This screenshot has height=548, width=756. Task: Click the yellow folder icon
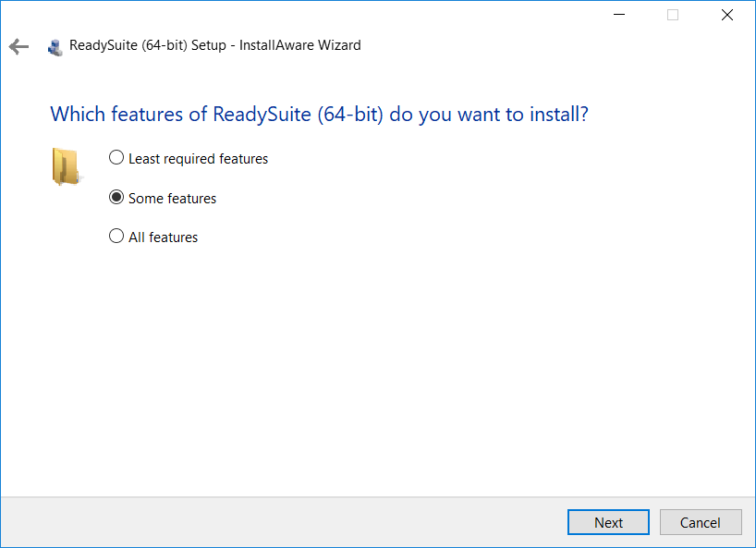click(66, 166)
